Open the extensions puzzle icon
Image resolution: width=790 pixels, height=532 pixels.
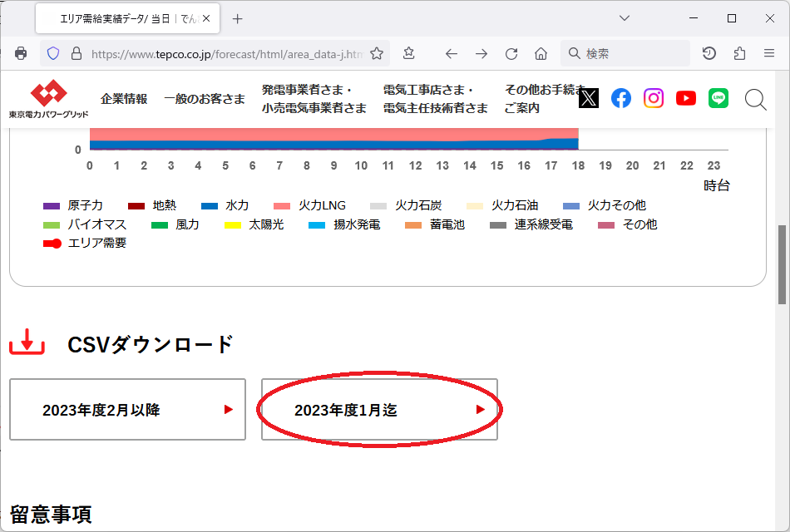point(739,53)
